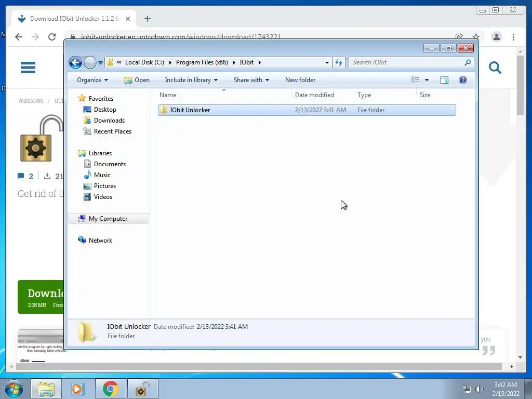Select the Download IObit Unlocker Chrome tab
Screen dimensions: 532x399
pyautogui.click(x=74, y=19)
